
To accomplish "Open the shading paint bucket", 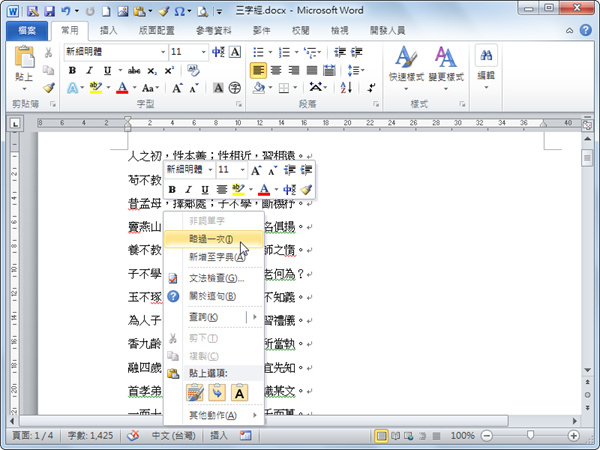I will click(259, 88).
